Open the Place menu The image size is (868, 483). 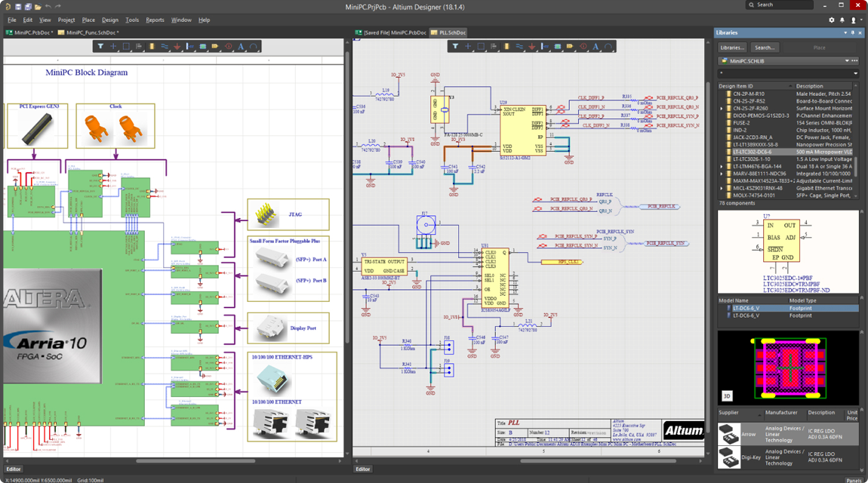coord(88,20)
